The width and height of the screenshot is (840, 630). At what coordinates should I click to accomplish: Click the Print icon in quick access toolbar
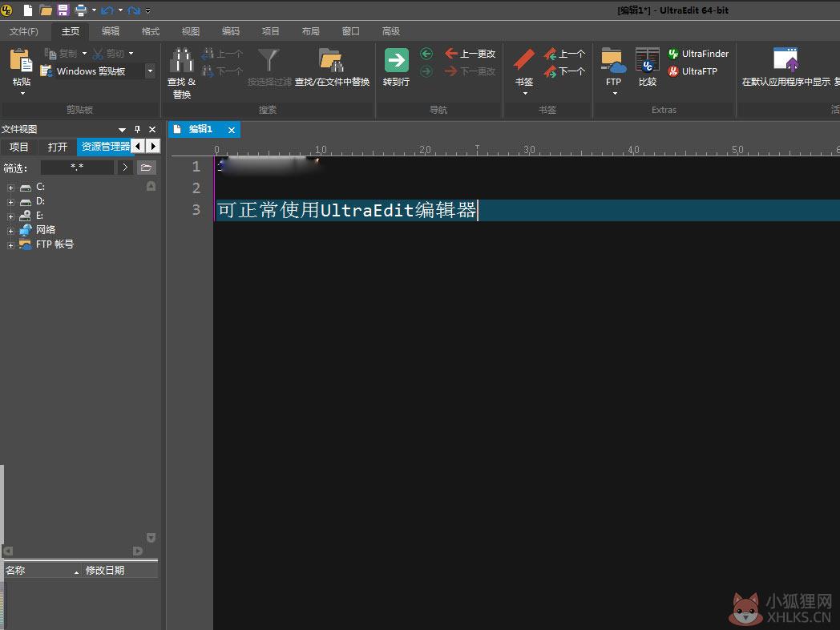(x=80, y=10)
